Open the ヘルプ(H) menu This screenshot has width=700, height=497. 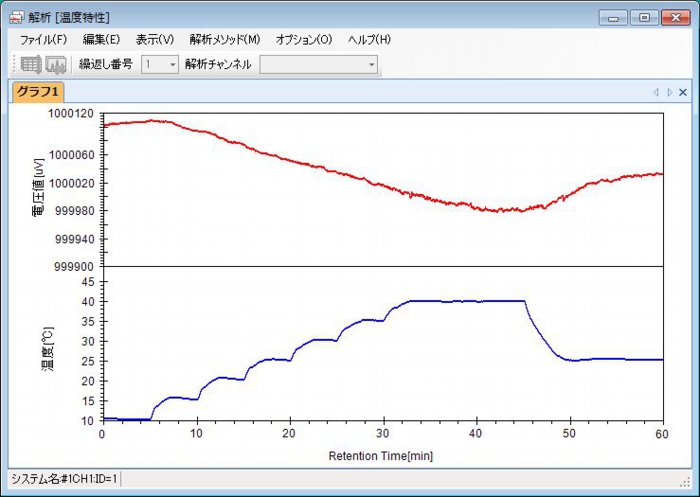(x=369, y=40)
